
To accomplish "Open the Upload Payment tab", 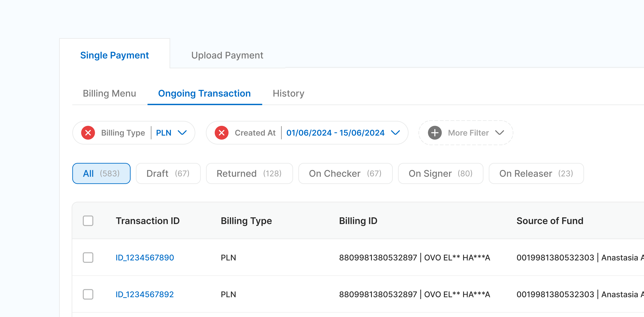I will tap(227, 55).
